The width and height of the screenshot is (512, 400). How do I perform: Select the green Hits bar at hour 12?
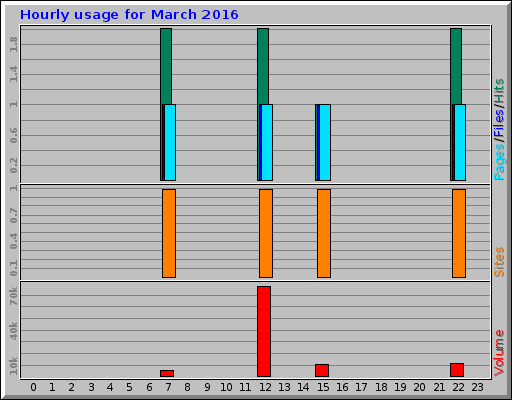pyautogui.click(x=263, y=66)
